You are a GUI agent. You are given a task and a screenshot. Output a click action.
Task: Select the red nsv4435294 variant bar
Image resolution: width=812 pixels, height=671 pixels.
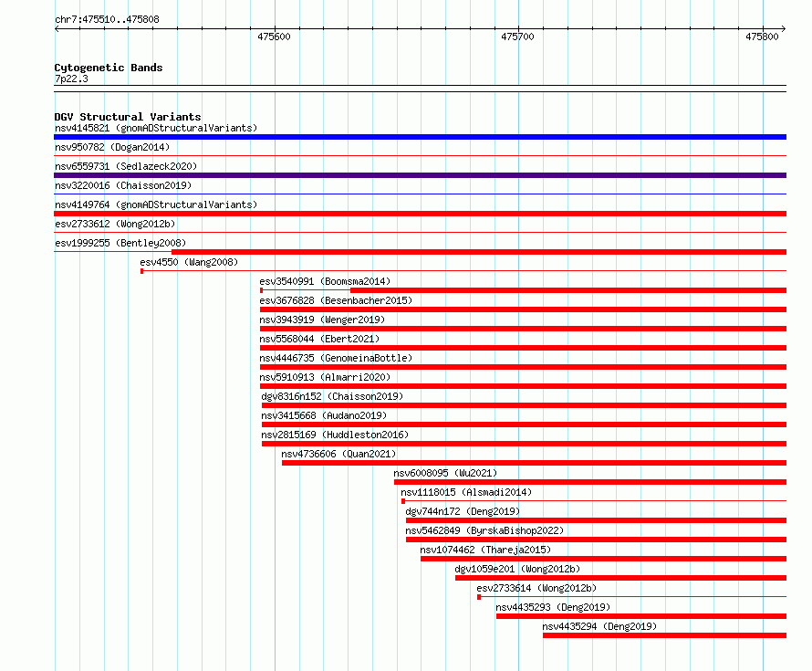664,635
